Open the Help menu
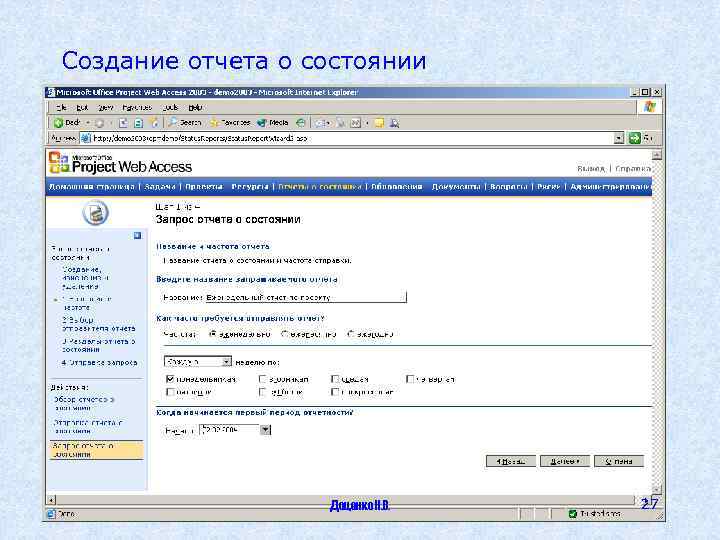Viewport: 720px width, 540px height. tap(195, 107)
